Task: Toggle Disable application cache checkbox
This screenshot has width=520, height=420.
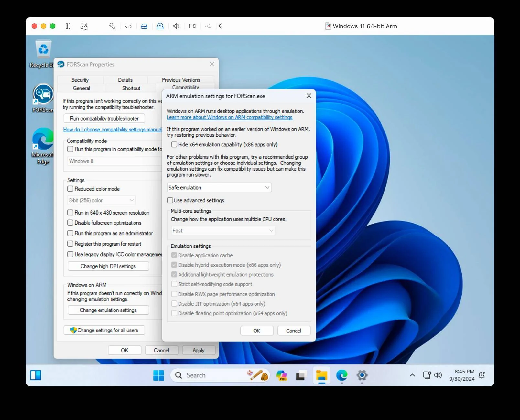Action: click(174, 255)
